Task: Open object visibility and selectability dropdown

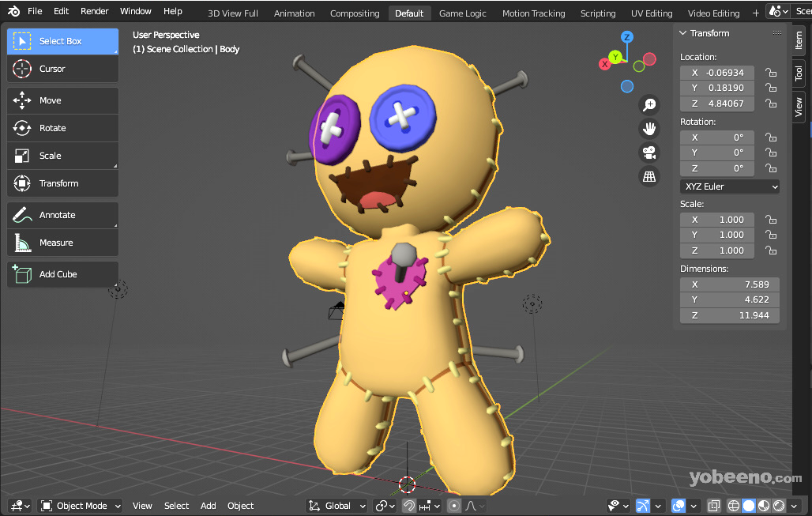Action: click(x=618, y=506)
